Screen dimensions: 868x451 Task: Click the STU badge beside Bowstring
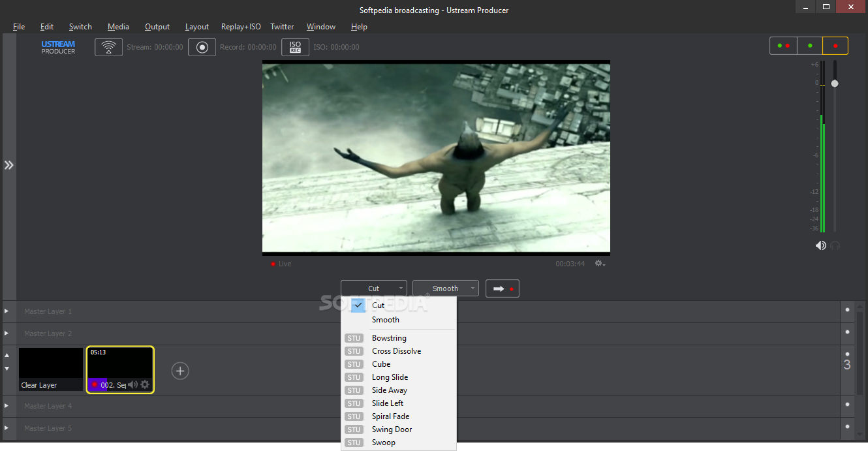354,338
